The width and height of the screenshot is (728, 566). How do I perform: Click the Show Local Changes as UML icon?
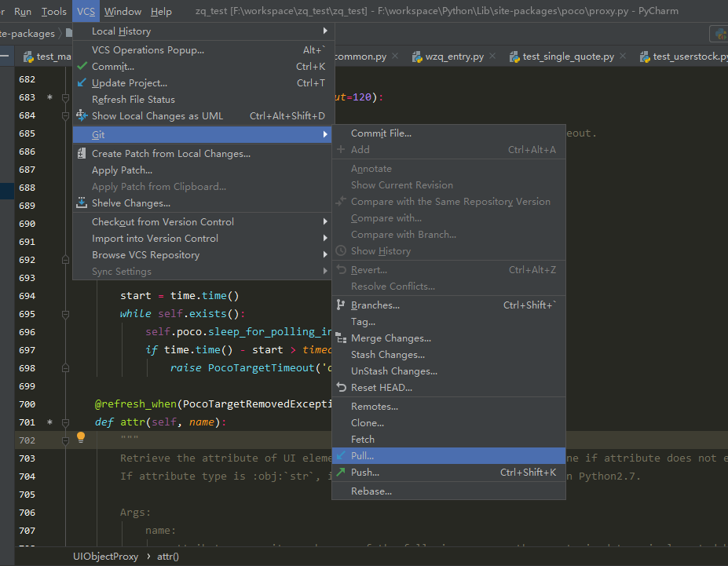[81, 115]
